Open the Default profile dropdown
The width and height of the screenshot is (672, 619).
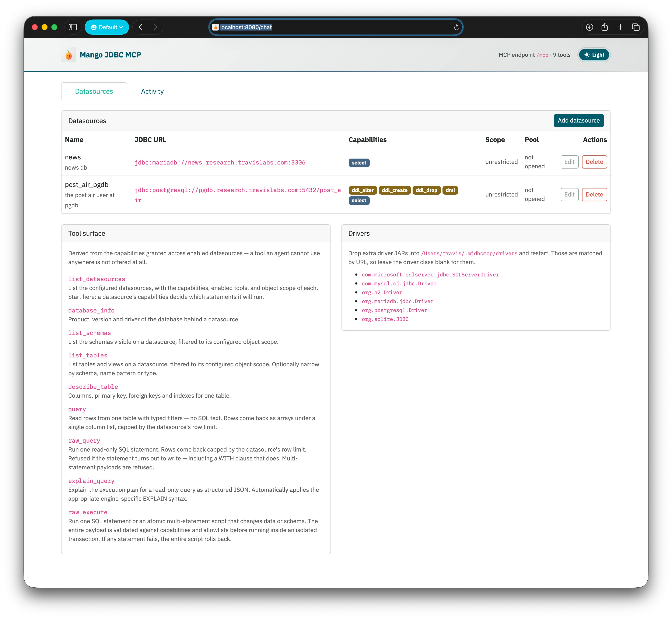[x=107, y=27]
